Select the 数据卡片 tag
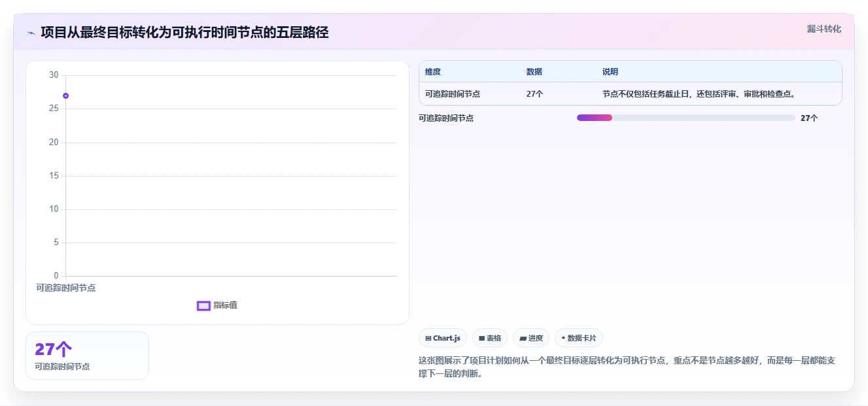This screenshot has height=406, width=868. (x=579, y=338)
